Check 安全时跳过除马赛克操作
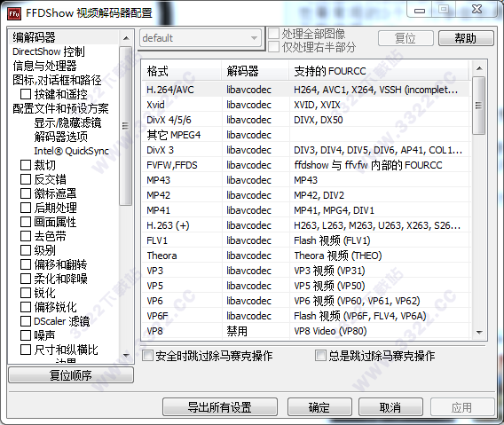Screen dimensions: 504x425 (147, 356)
